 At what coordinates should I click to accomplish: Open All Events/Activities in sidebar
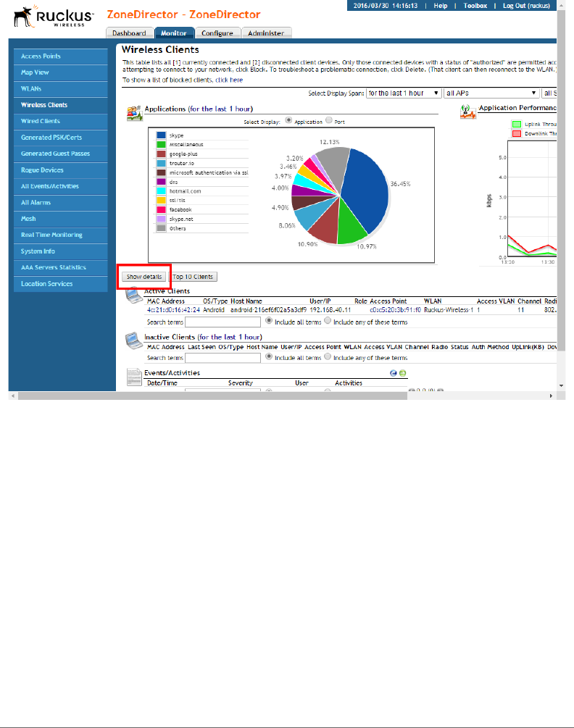tap(61, 186)
